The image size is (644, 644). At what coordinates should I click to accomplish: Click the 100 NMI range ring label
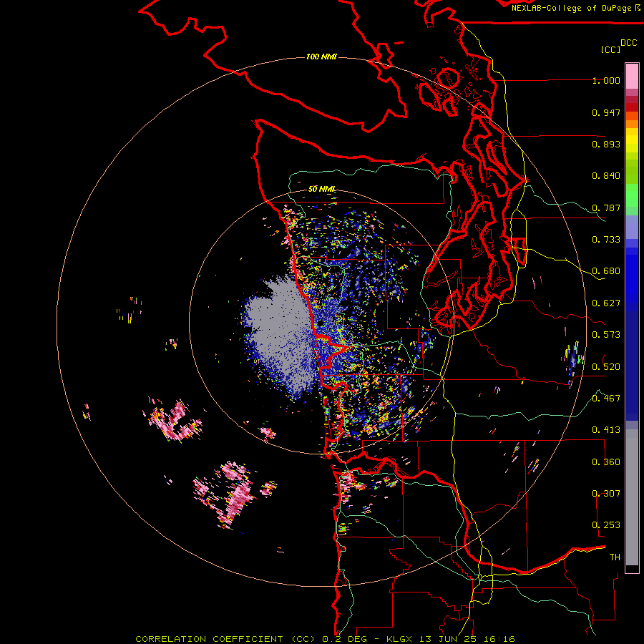[x=321, y=57]
